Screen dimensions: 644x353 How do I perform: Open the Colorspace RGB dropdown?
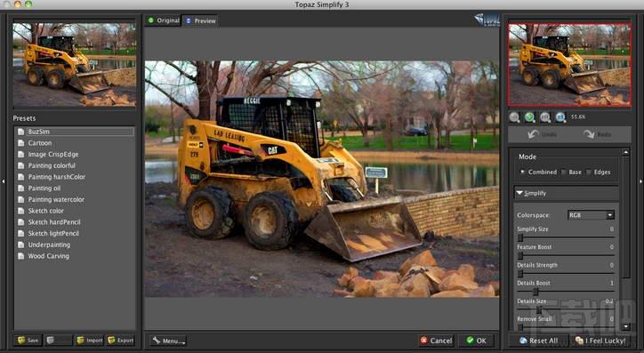point(591,215)
